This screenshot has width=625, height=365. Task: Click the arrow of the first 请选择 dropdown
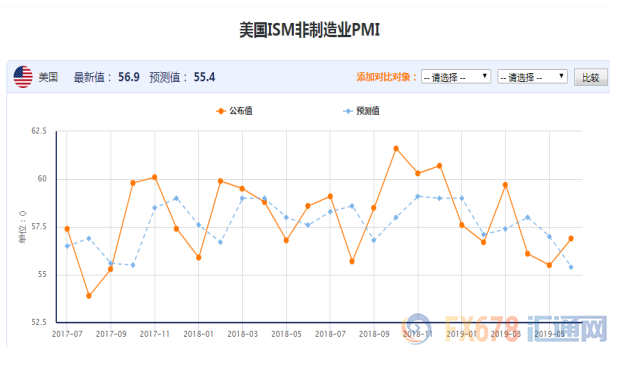point(484,76)
